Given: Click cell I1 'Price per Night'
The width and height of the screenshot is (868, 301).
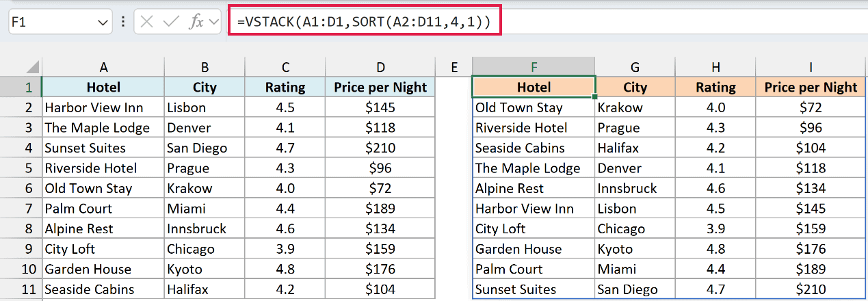Looking at the screenshot, I should pos(811,87).
